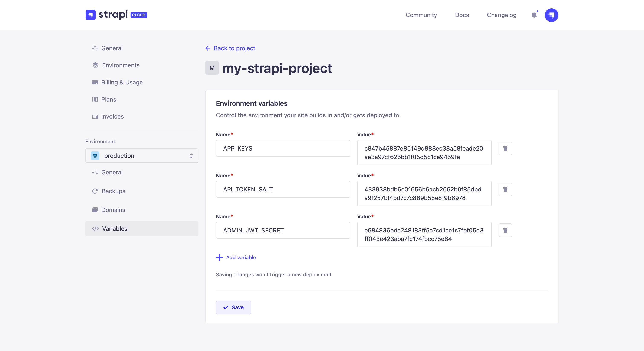644x351 pixels.
Task: Click the Variables code icon
Action: pos(95,229)
